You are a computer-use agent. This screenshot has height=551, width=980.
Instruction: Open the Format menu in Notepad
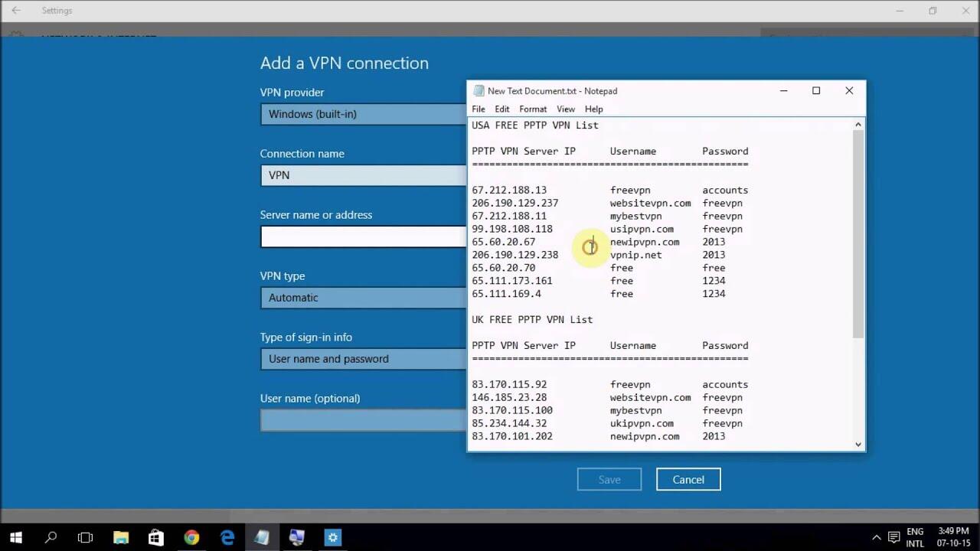(532, 109)
